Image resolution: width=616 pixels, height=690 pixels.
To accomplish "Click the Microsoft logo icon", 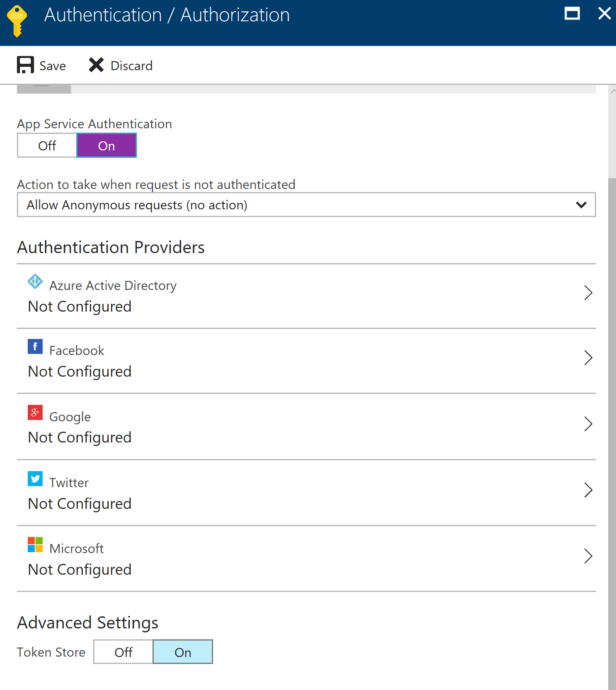I will coord(35,545).
